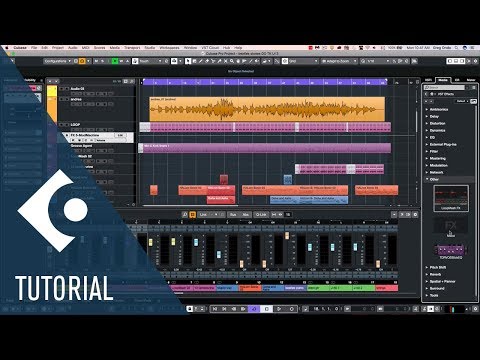Image resolution: width=480 pixels, height=360 pixels.
Task: Open the Workspaces menu
Action: (169, 48)
